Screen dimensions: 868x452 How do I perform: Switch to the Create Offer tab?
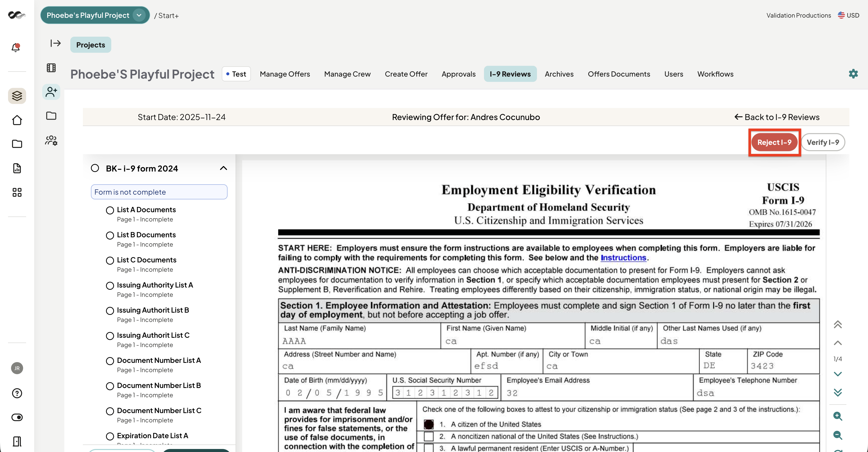406,74
